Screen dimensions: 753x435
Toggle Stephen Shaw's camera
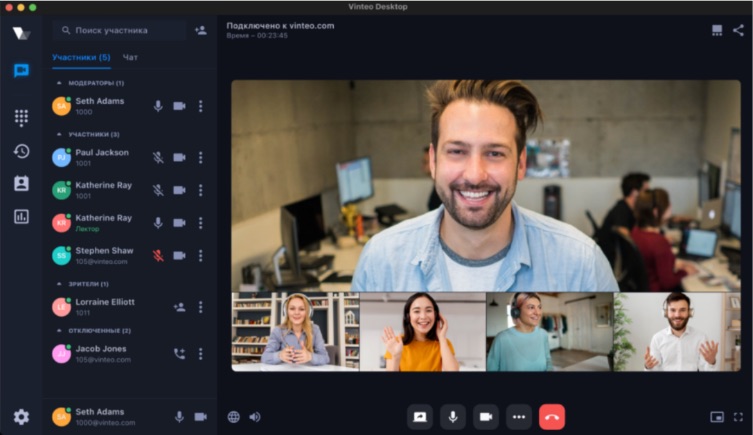pyautogui.click(x=180, y=255)
